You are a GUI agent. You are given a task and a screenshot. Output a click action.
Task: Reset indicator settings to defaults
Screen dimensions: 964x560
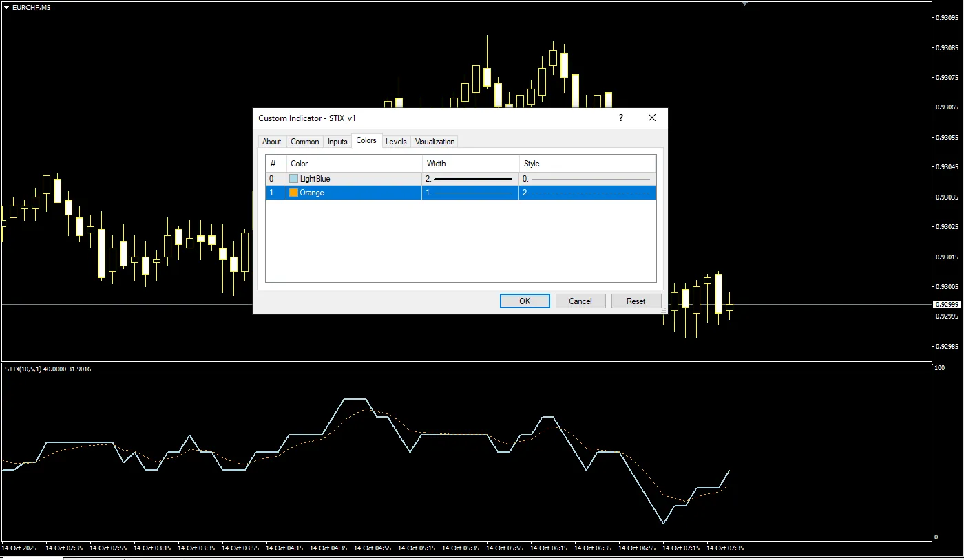(x=636, y=301)
